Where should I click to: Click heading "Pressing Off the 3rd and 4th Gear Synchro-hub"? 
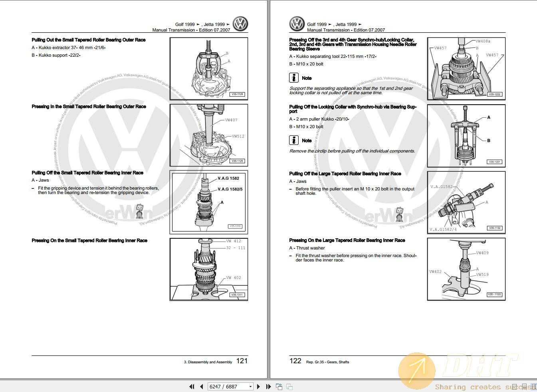353,44
